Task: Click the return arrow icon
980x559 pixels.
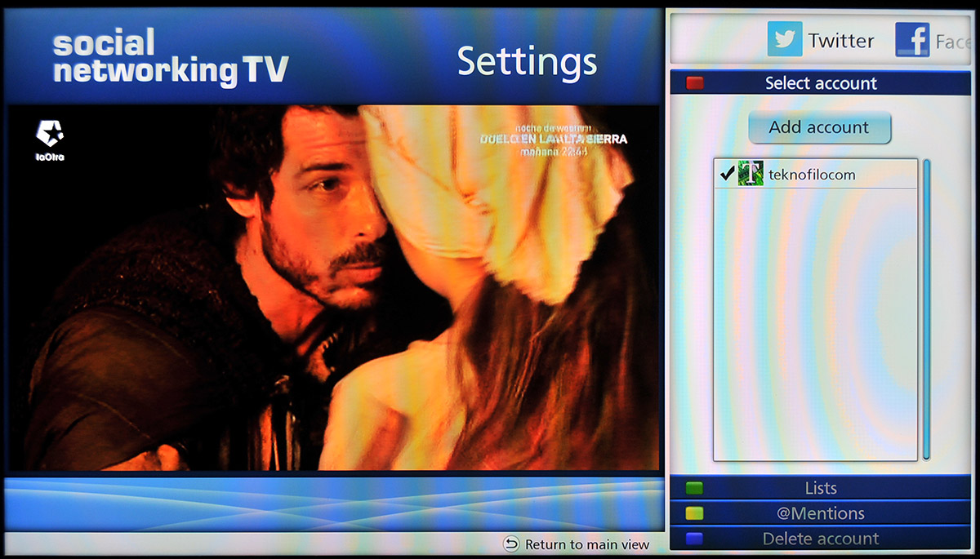Action: tap(511, 544)
